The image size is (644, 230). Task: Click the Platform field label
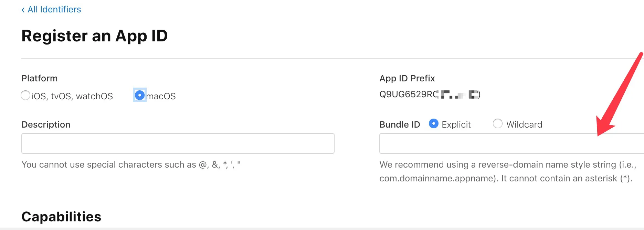tap(40, 78)
